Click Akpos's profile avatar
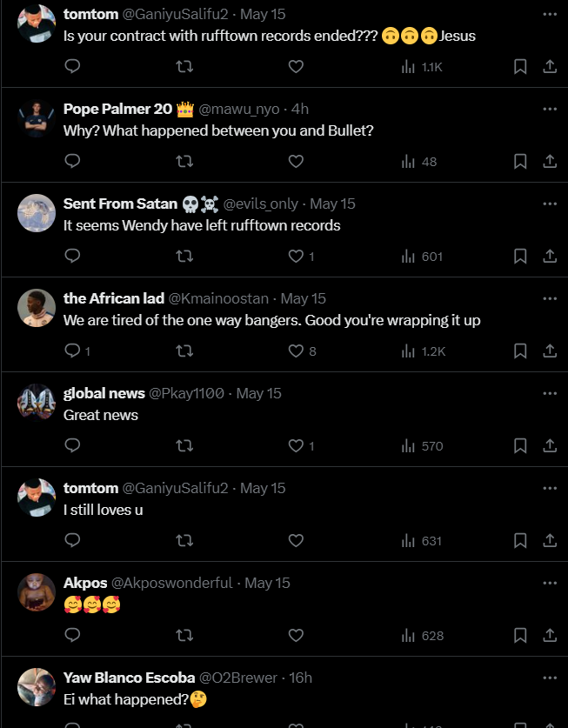Viewport: 568px width, 728px height. click(x=37, y=591)
